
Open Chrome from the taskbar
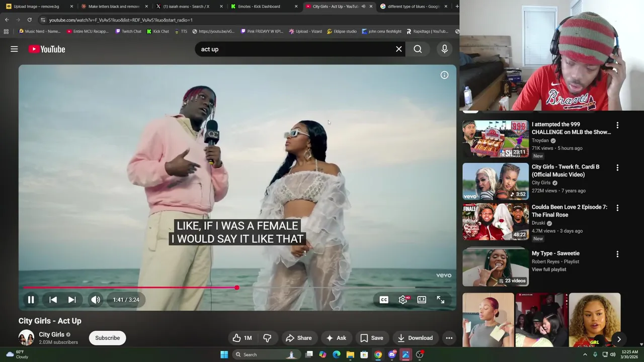pos(378,354)
